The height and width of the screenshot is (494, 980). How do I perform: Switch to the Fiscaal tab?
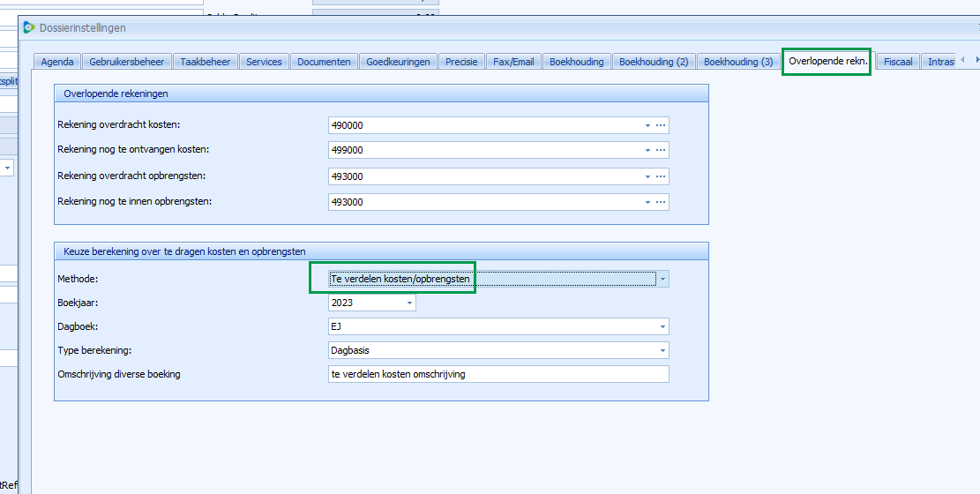[898, 62]
